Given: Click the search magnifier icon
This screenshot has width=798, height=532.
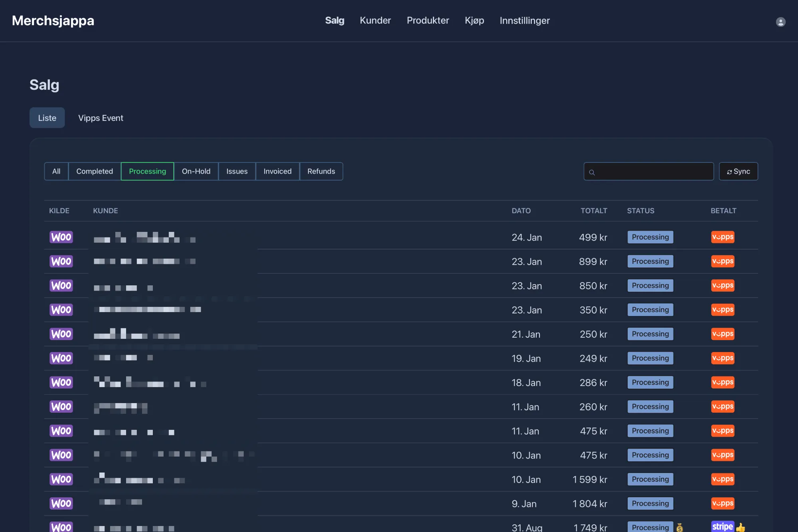Looking at the screenshot, I should [592, 172].
